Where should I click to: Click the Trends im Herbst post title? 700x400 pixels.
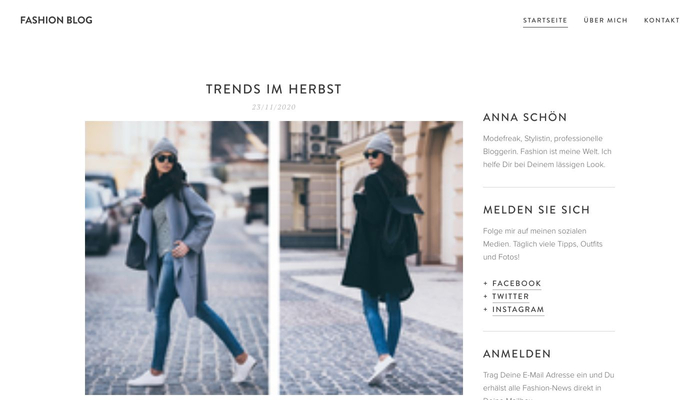tap(274, 89)
